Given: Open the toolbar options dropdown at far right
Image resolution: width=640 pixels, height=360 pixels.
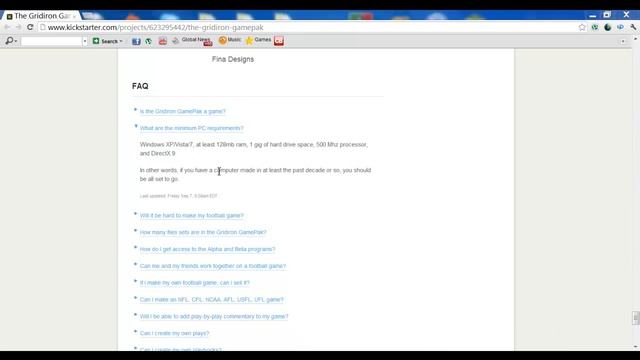Looking at the screenshot, I should [623, 41].
